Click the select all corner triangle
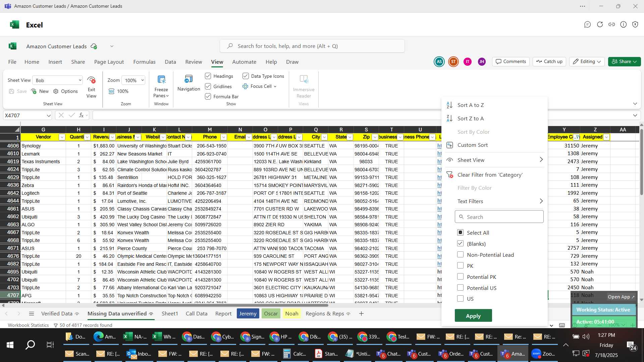The image size is (644, 362). pyautogui.click(x=17, y=130)
